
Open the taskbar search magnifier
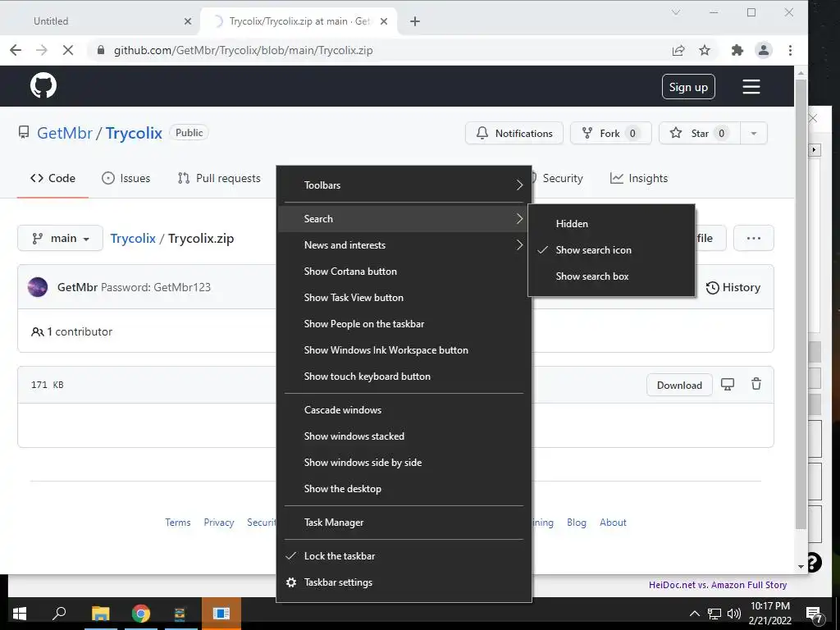click(x=59, y=614)
